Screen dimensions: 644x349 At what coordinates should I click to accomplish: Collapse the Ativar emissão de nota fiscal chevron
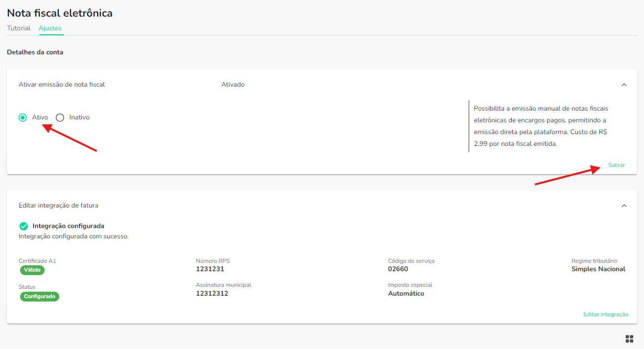click(x=624, y=85)
